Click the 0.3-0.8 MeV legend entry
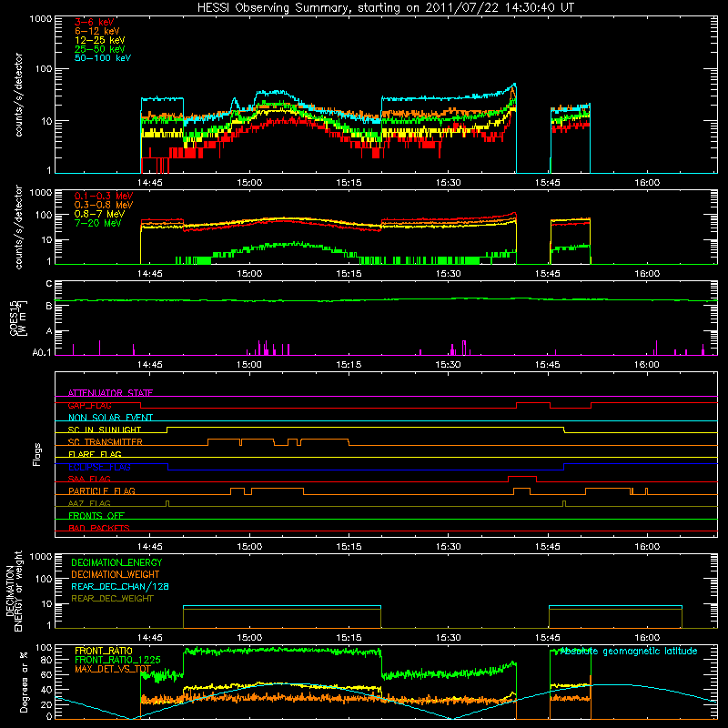The height and width of the screenshot is (728, 728). 104,205
